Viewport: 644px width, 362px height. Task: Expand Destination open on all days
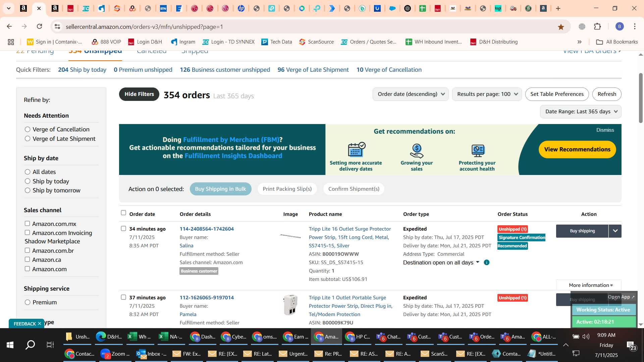(x=441, y=262)
